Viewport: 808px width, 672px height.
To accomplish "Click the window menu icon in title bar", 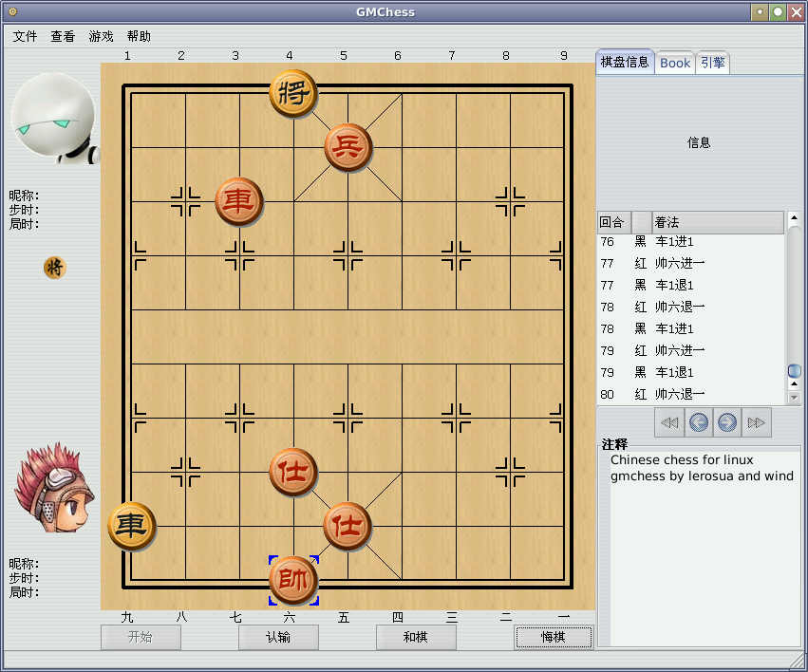I will [x=12, y=11].
